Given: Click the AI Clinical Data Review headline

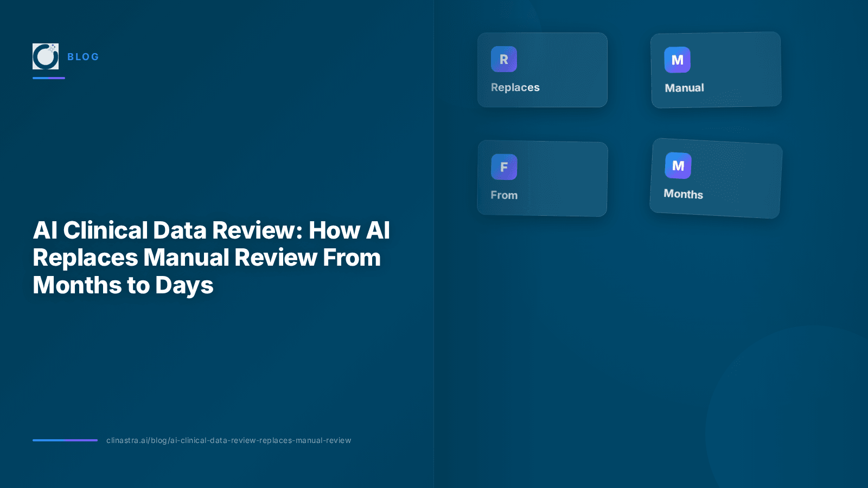Looking at the screenshot, I should pyautogui.click(x=211, y=258).
